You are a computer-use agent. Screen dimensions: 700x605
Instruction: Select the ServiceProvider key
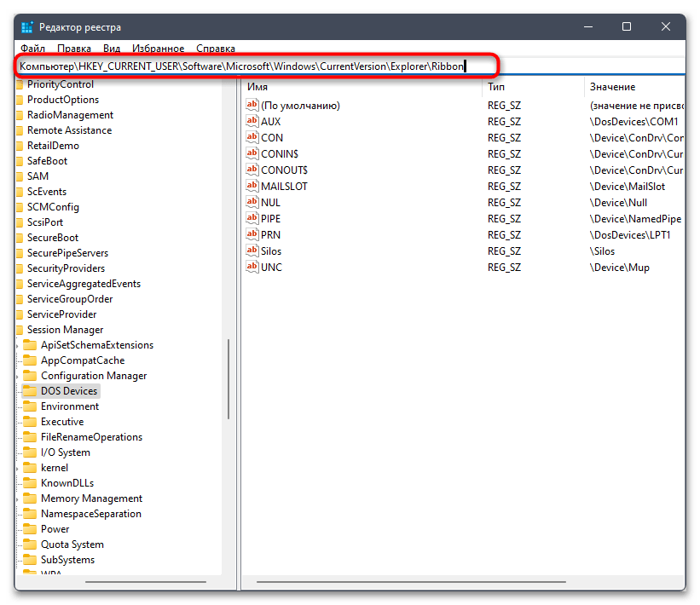tap(62, 314)
